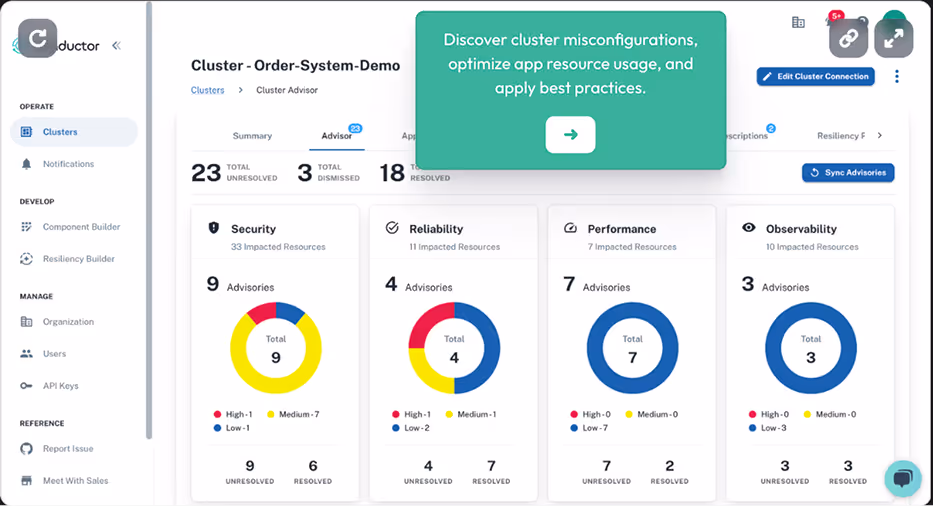Open the three-dot cluster options menu
This screenshot has height=506, width=933.
[x=896, y=77]
